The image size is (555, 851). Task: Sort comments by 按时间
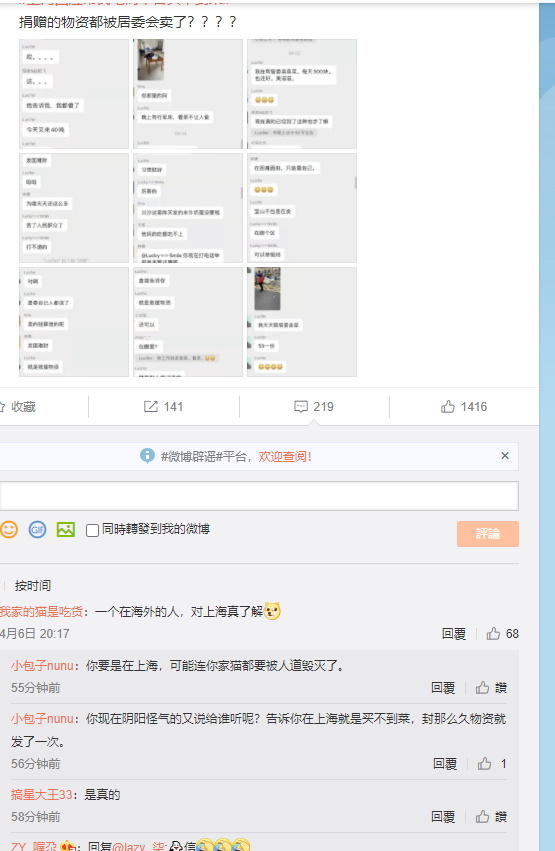click(33, 586)
